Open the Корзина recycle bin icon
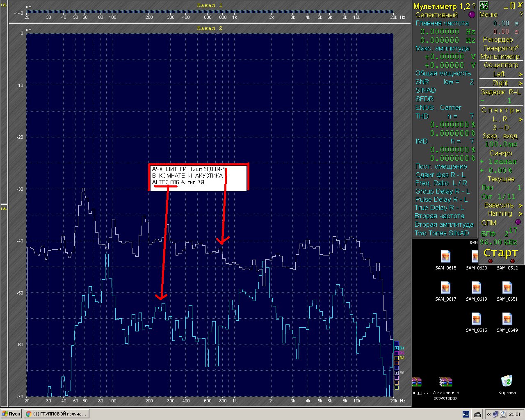Image resolution: width=525 pixels, height=420 pixels. pos(507,381)
